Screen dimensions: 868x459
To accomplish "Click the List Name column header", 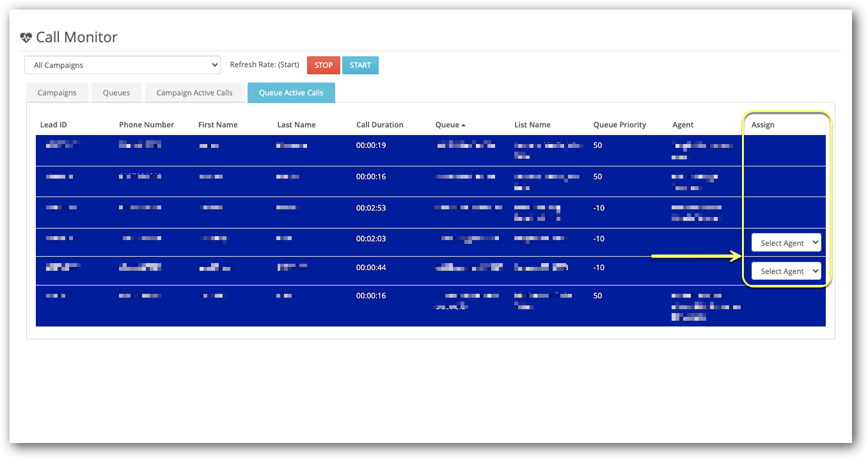I will click(533, 124).
